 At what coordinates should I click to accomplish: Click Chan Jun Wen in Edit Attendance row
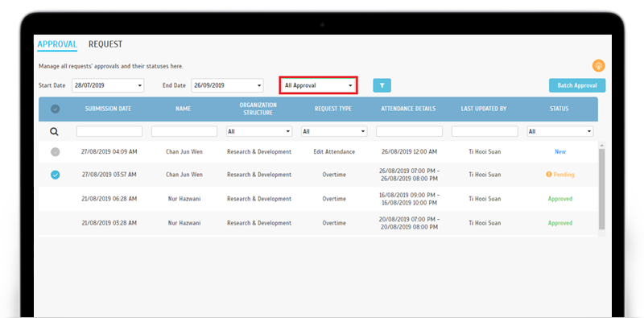[x=184, y=151]
